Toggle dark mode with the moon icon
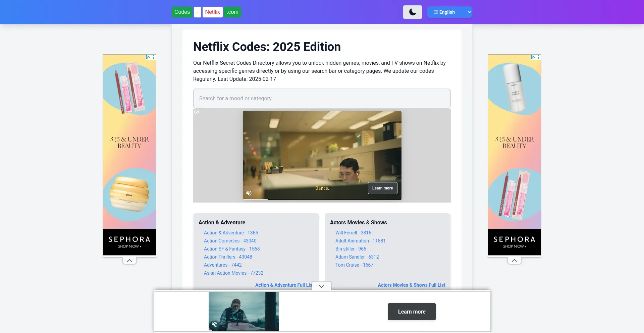The height and width of the screenshot is (333, 644). [412, 12]
